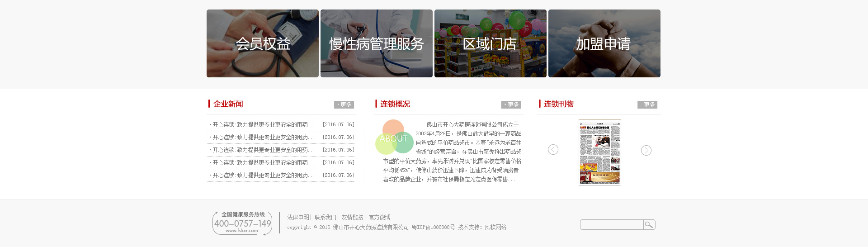Image resolution: width=868 pixels, height=247 pixels.
Task: Open the 联系我们 footer link
Action: coord(325,217)
